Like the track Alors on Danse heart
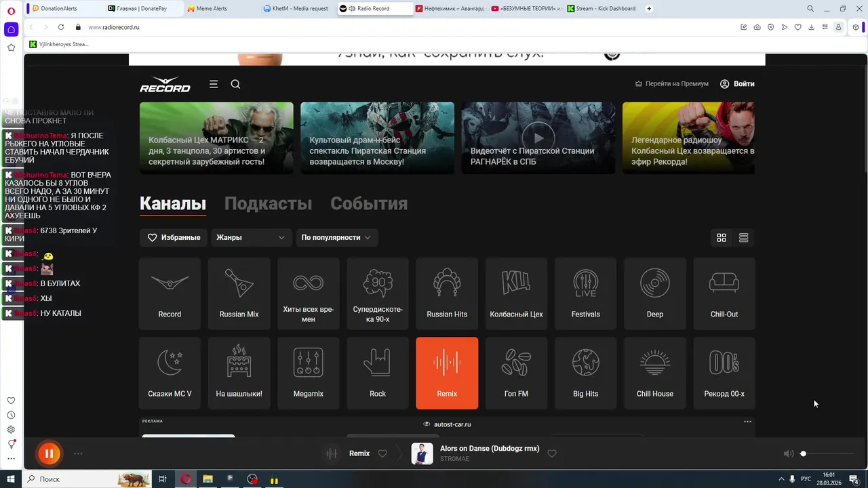This screenshot has width=868, height=488. (552, 453)
